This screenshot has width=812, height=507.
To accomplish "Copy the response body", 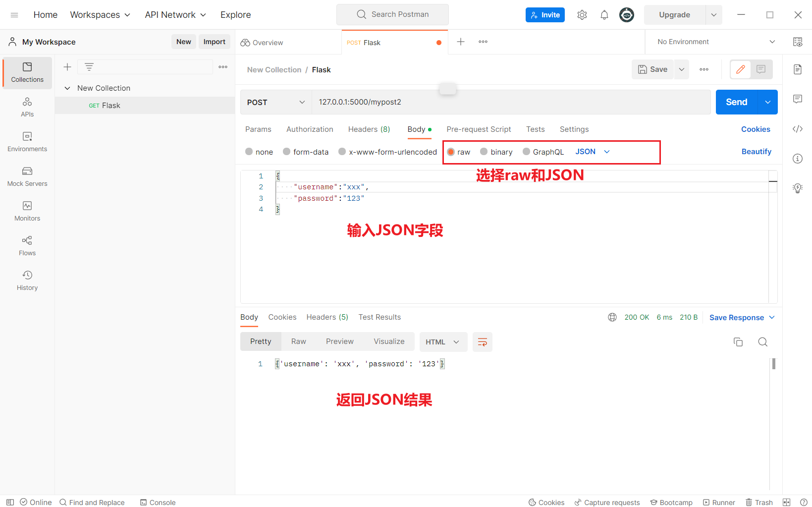I will [x=738, y=342].
